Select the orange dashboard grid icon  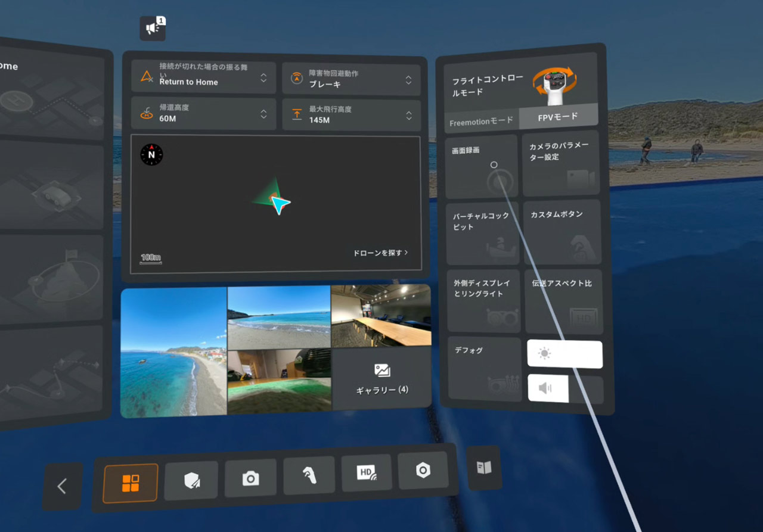[x=131, y=483]
